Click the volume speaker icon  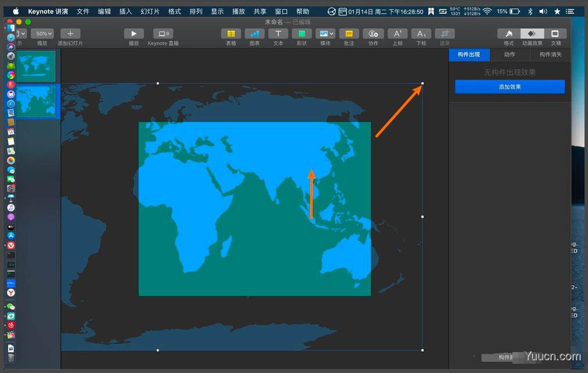pos(543,12)
